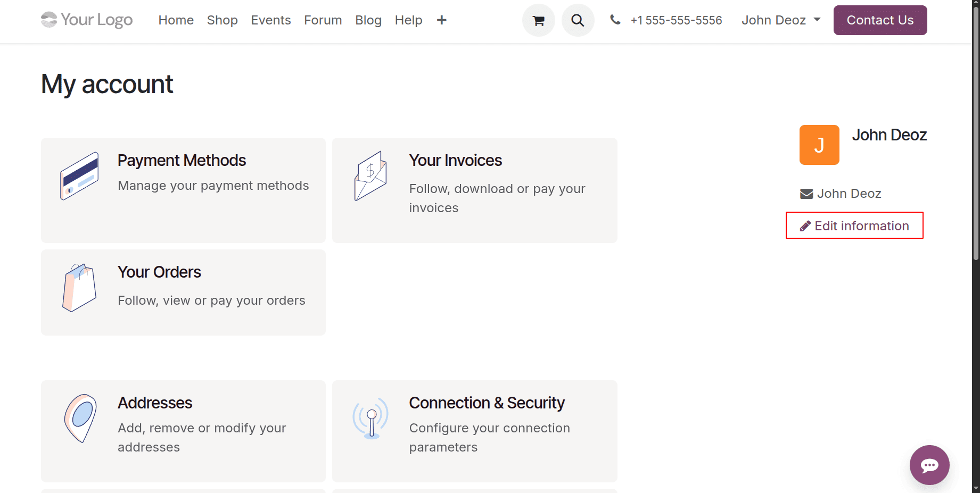This screenshot has height=493, width=980.
Task: Open the live chat bubble icon
Action: pyautogui.click(x=929, y=465)
